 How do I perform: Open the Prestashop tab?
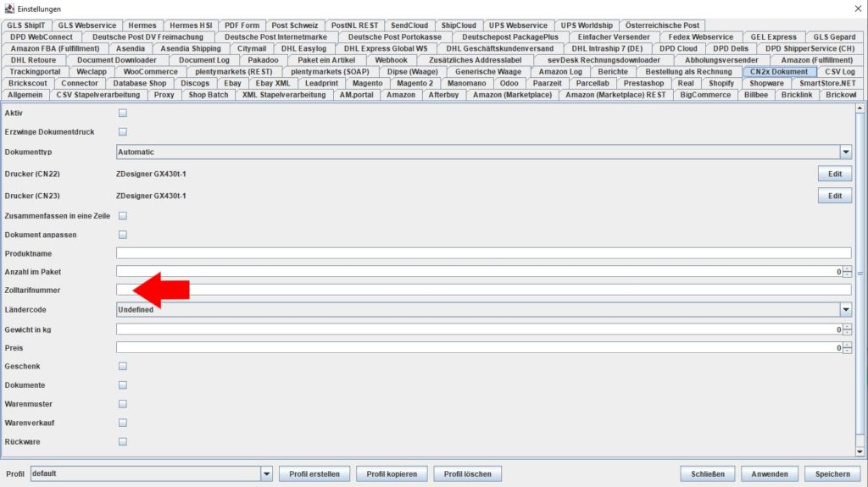[x=643, y=83]
